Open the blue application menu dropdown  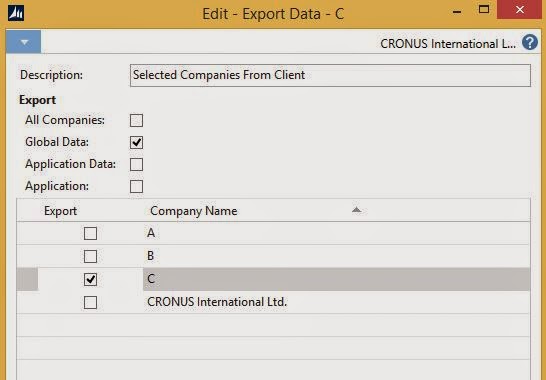pos(23,42)
